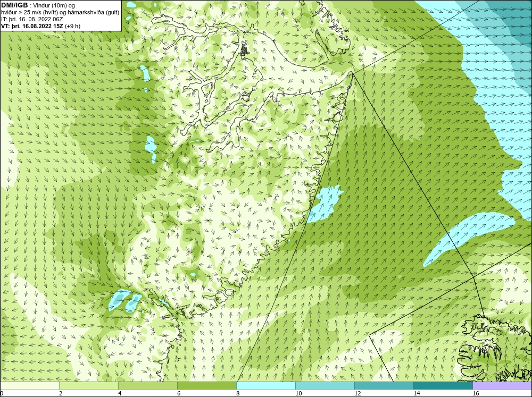Click the pale yellow 0–2 m/s legend swatch

[x=30, y=386]
